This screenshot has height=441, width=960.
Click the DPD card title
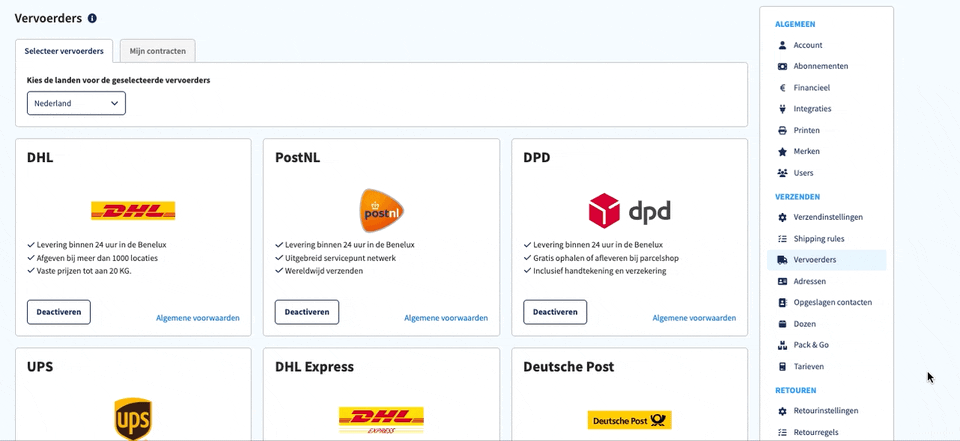click(537, 158)
